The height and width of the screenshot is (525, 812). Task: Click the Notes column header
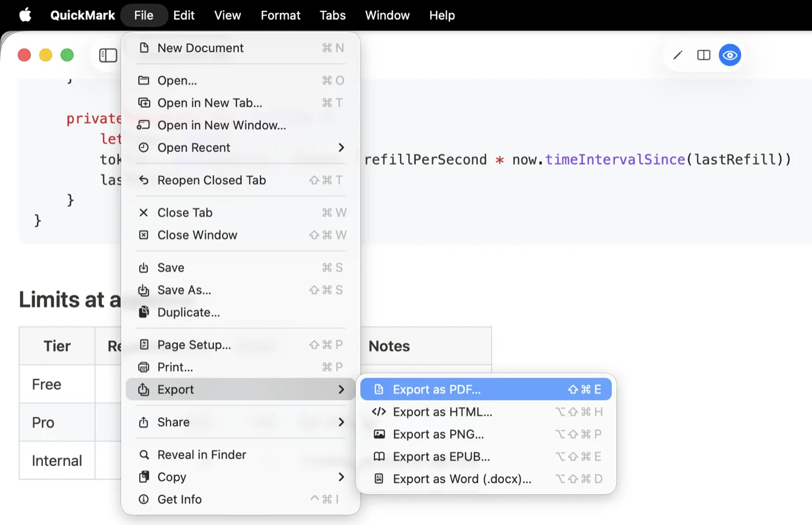click(389, 346)
